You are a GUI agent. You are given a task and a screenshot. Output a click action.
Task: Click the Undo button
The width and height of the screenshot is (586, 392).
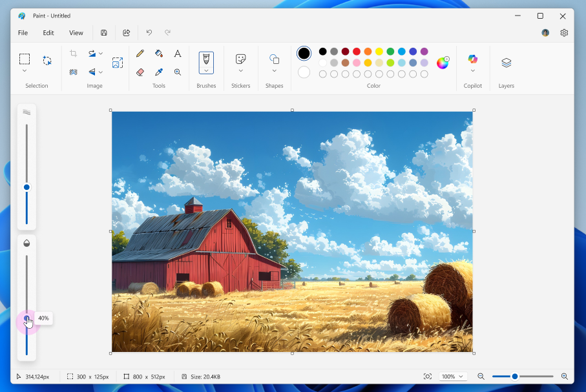pos(149,32)
